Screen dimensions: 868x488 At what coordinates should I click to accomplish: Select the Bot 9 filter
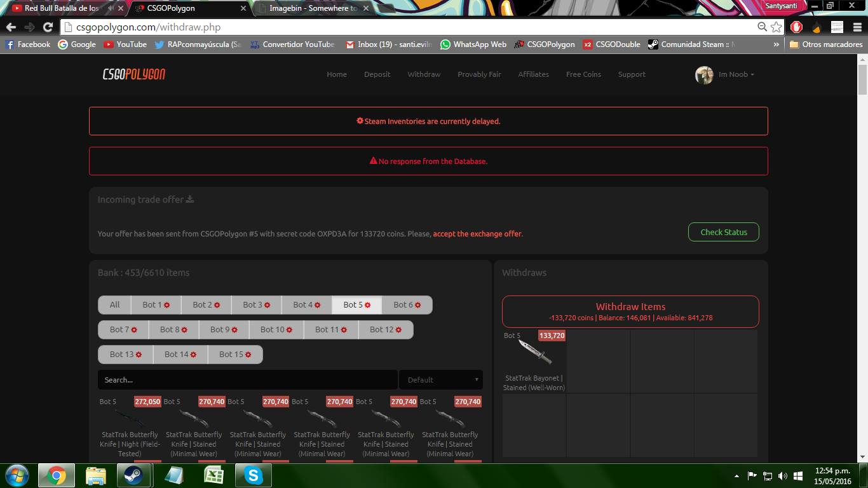pyautogui.click(x=224, y=330)
